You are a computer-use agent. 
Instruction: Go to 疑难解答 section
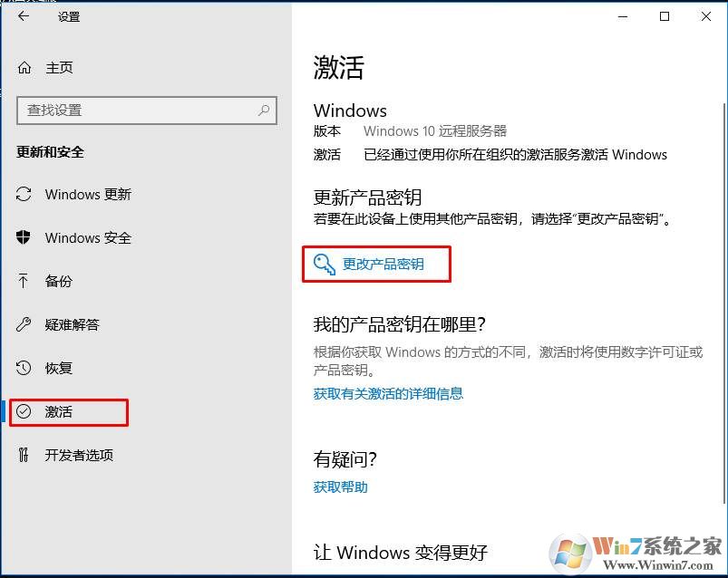point(72,324)
